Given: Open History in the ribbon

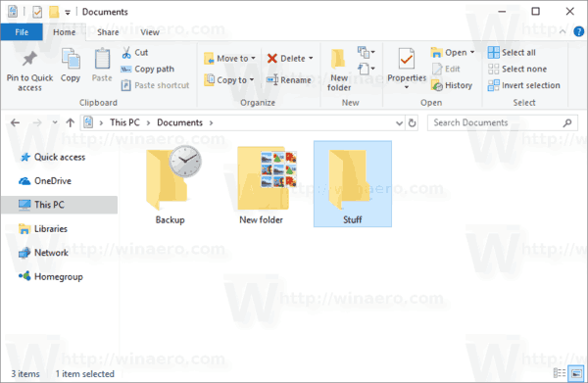Looking at the screenshot, I should coord(452,85).
